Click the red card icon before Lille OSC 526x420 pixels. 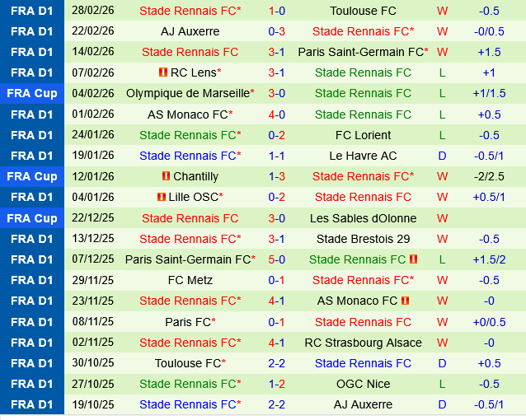coord(161,197)
